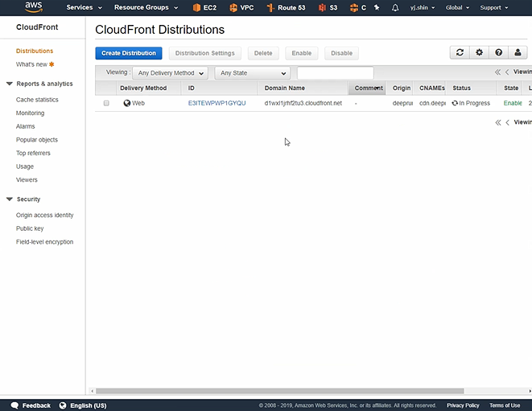
Task: Click the Disable button
Action: pos(342,53)
